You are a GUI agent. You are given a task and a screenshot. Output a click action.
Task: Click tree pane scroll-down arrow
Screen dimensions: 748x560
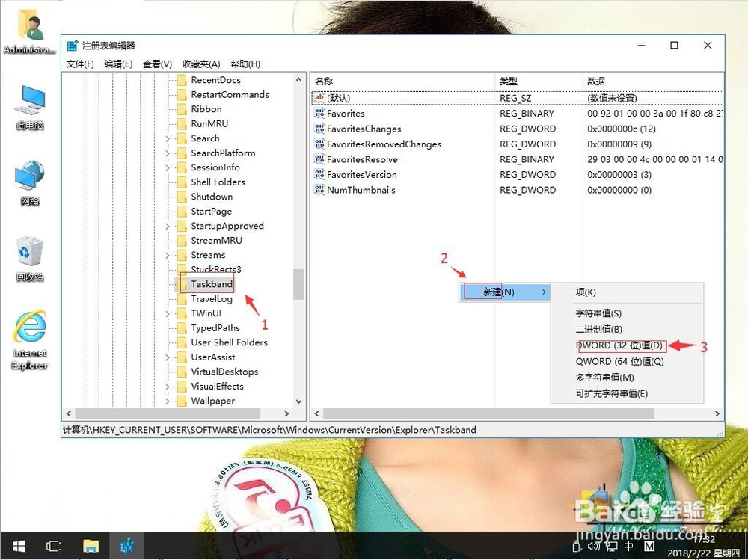(x=298, y=401)
